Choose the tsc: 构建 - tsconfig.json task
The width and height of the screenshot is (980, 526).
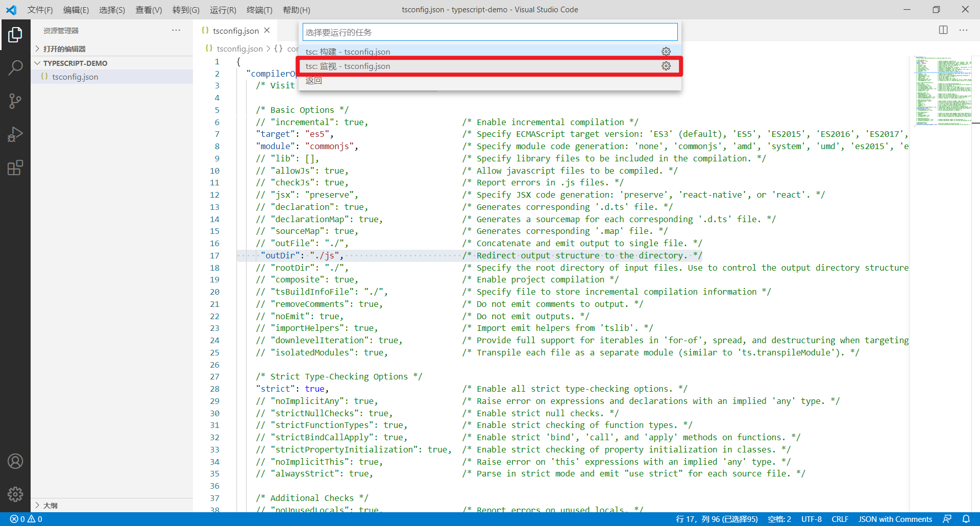(489, 52)
